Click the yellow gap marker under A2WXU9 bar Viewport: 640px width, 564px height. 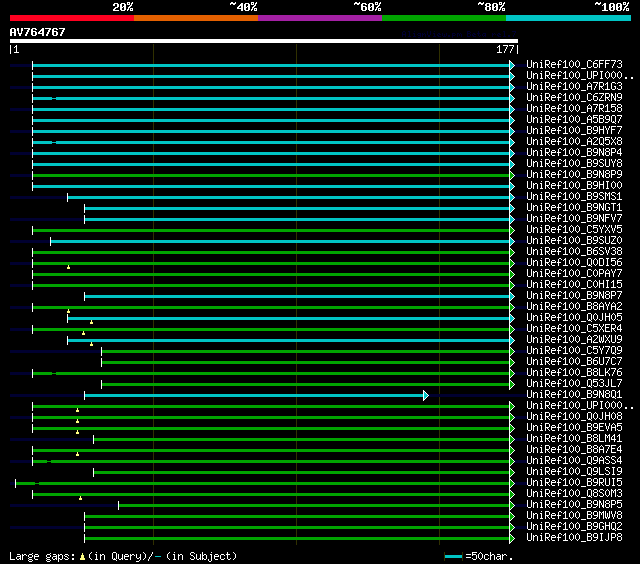coord(91,344)
